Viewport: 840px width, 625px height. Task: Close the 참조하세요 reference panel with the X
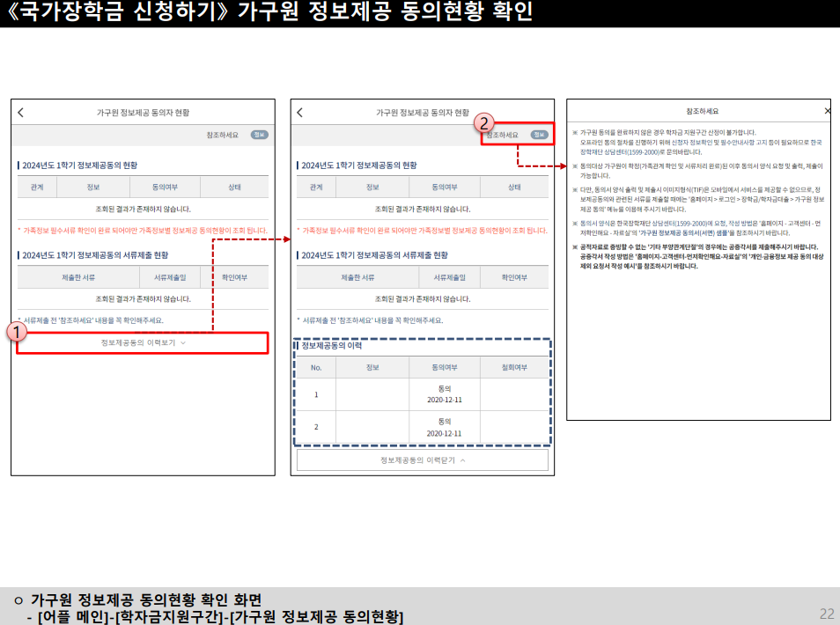point(827,110)
